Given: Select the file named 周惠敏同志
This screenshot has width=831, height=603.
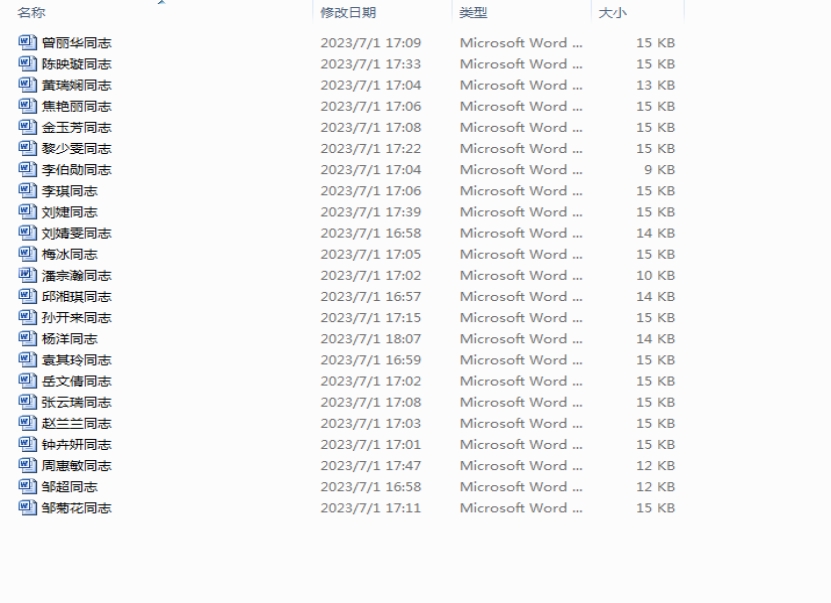Looking at the screenshot, I should [76, 466].
